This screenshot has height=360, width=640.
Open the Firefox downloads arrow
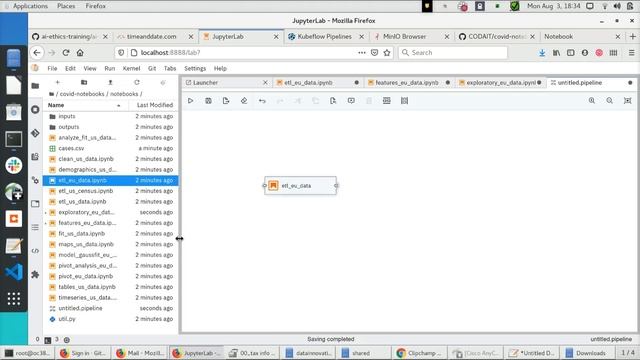tap(542, 53)
